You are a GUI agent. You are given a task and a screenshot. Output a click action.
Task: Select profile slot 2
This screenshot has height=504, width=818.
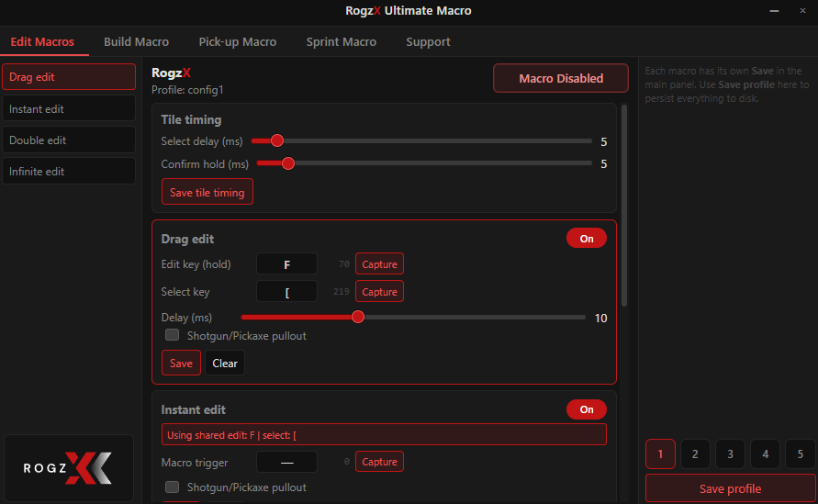click(695, 454)
